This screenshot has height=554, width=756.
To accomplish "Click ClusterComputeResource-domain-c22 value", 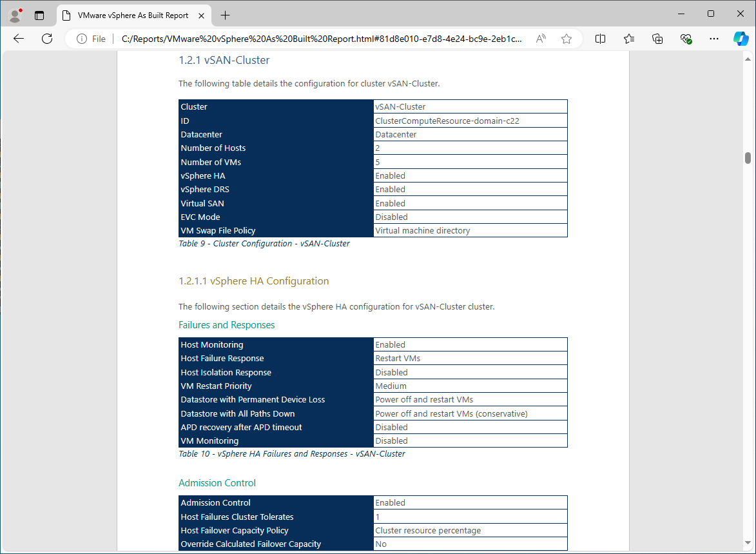I will [447, 121].
